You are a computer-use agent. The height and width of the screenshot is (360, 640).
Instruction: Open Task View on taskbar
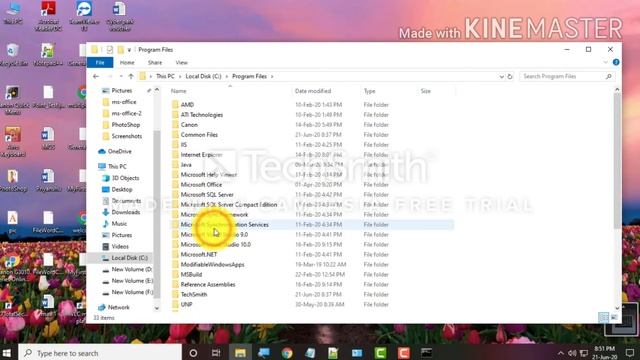click(216, 353)
